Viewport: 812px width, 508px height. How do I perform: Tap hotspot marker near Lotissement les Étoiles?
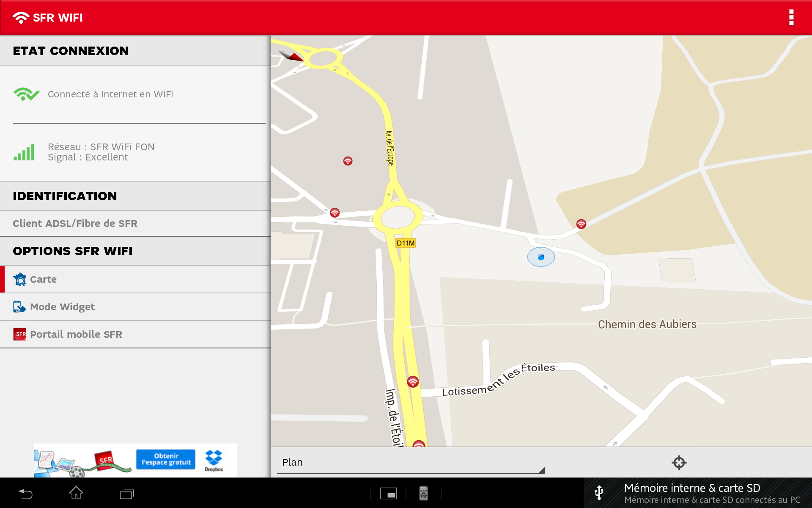[413, 381]
